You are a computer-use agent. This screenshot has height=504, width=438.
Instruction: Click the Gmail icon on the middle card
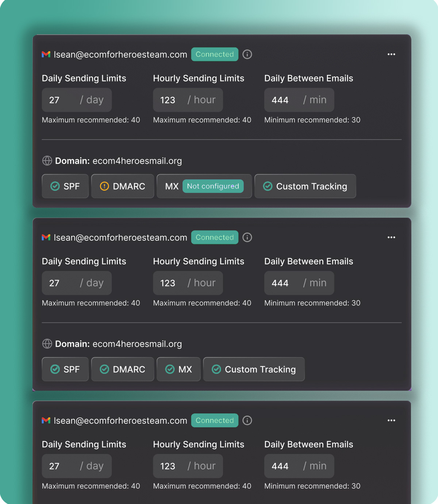click(x=46, y=237)
